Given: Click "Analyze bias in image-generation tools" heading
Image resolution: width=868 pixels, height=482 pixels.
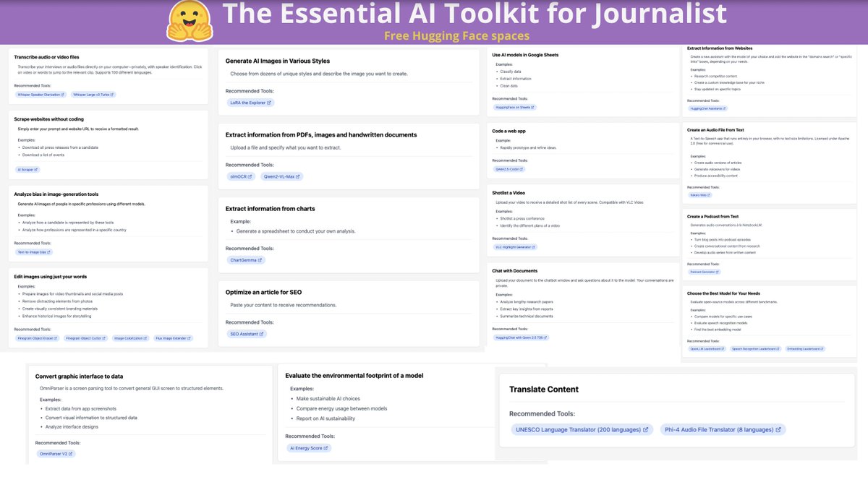Looking at the screenshot, I should pos(56,194).
